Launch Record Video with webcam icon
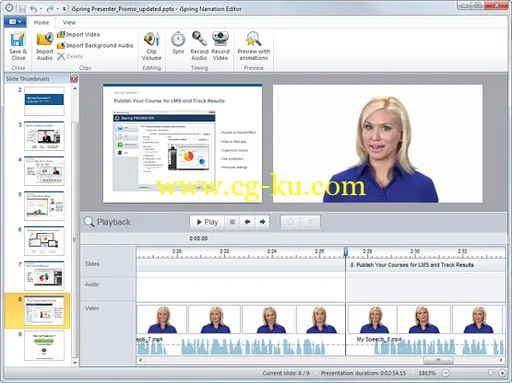 tap(220, 46)
